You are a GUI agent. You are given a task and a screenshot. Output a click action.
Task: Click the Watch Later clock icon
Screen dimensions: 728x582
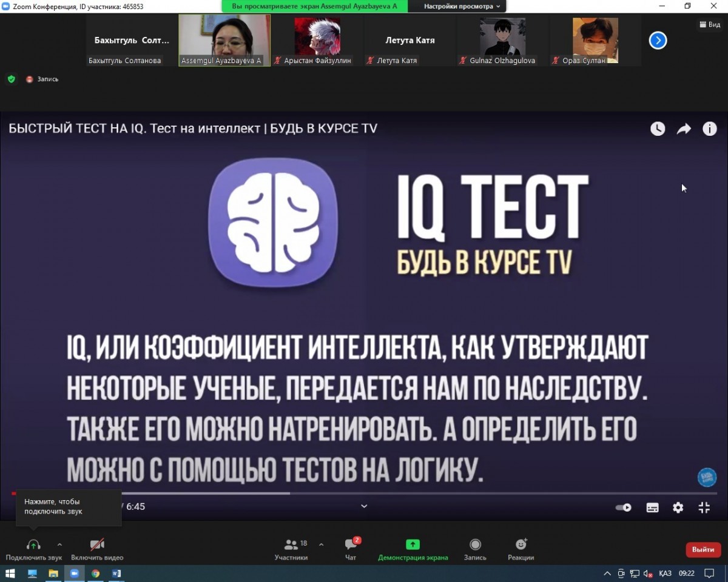pyautogui.click(x=658, y=129)
